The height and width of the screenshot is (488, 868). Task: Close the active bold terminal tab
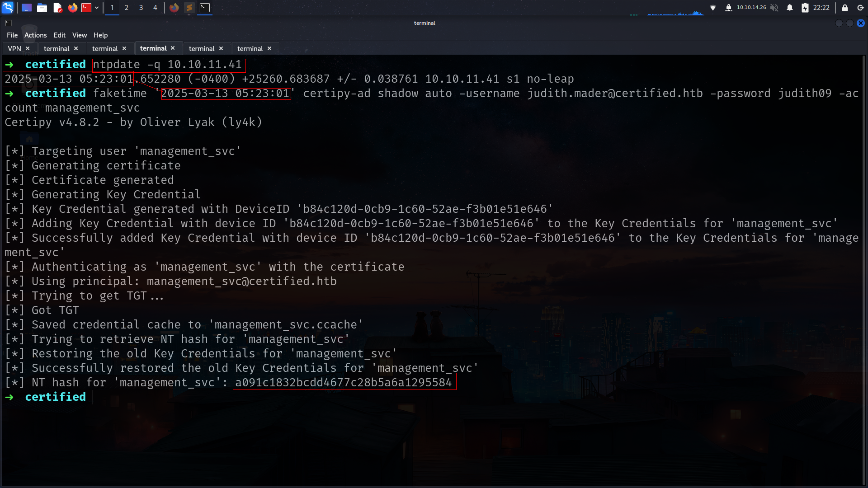click(173, 48)
